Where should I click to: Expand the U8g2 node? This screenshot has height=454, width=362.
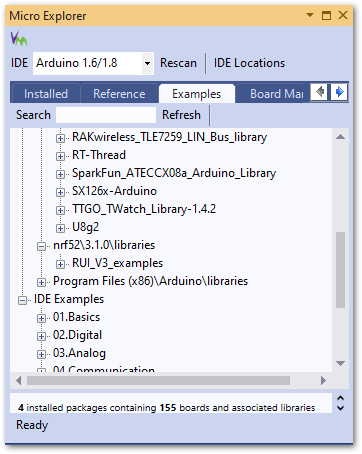point(60,228)
